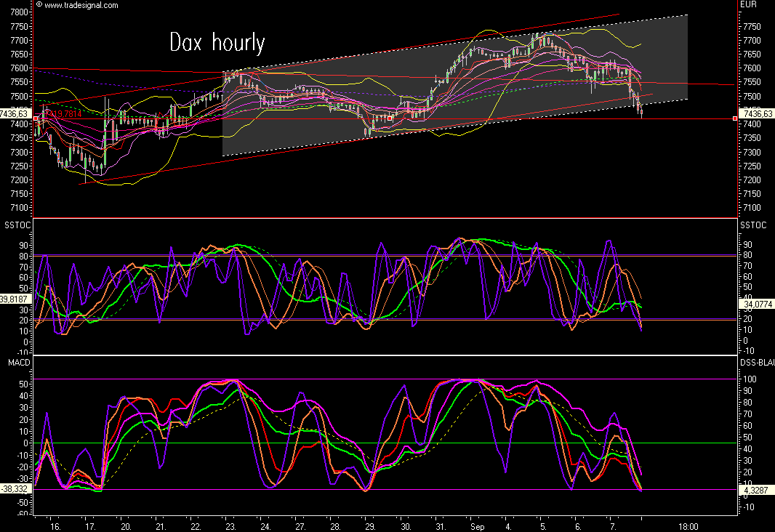This screenshot has height=532, width=775.
Task: Select the EUR currency label in top right
Action: tap(749, 5)
